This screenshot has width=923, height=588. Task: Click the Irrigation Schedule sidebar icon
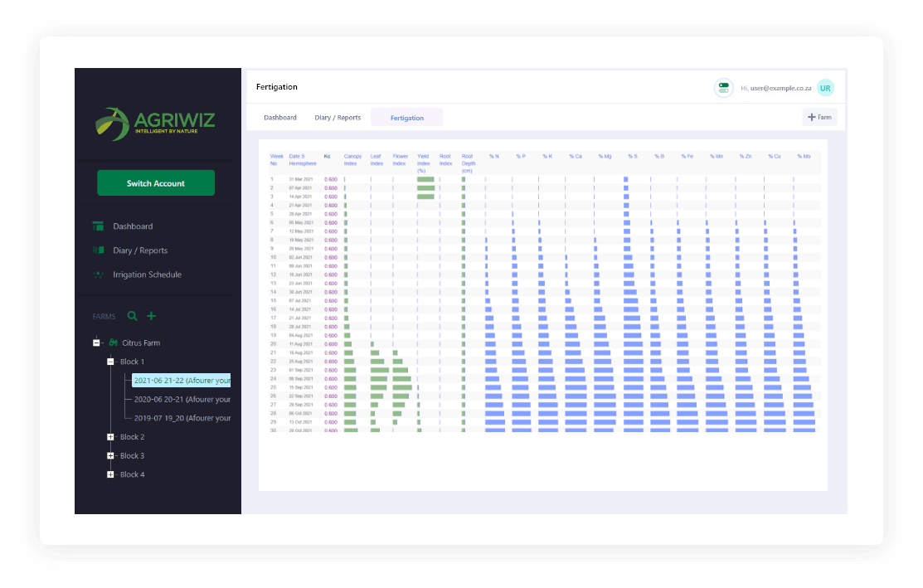tap(98, 275)
